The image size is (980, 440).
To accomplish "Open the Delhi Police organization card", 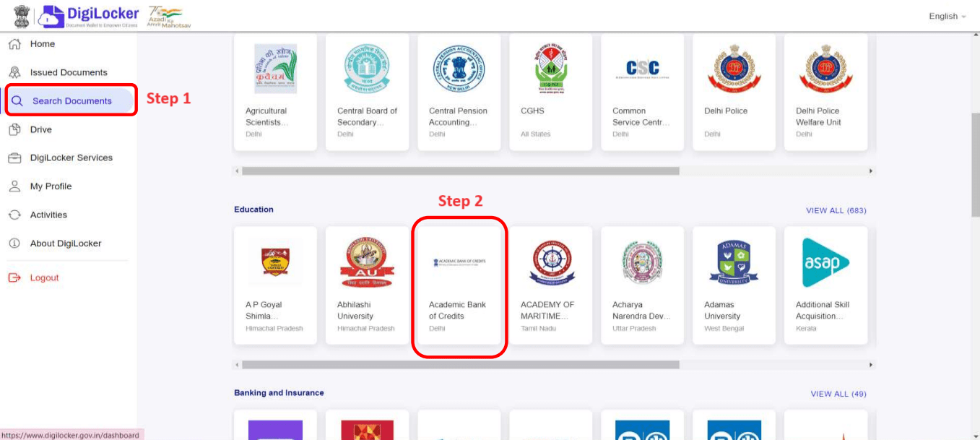I will [x=734, y=92].
